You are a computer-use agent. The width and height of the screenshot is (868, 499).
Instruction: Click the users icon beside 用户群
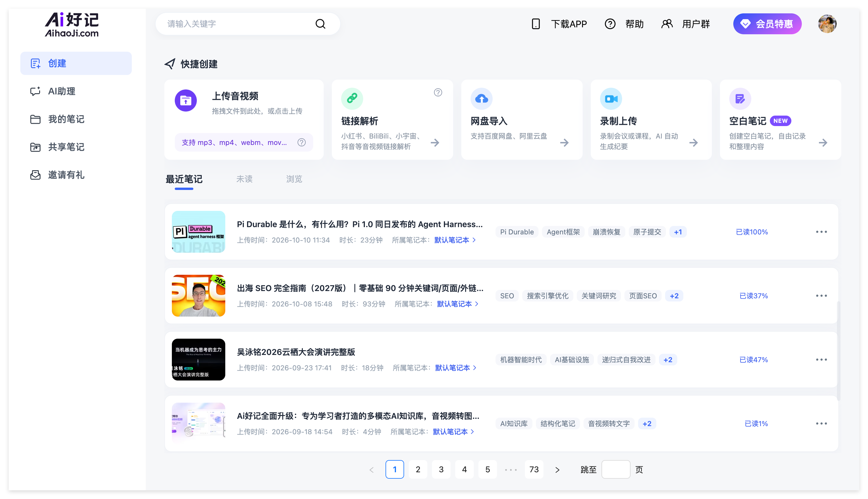[x=667, y=24]
